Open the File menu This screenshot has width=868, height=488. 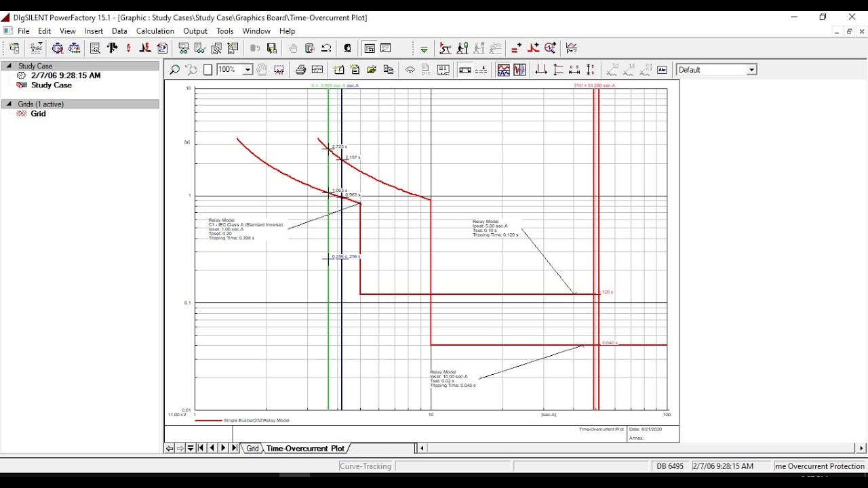pyautogui.click(x=24, y=31)
